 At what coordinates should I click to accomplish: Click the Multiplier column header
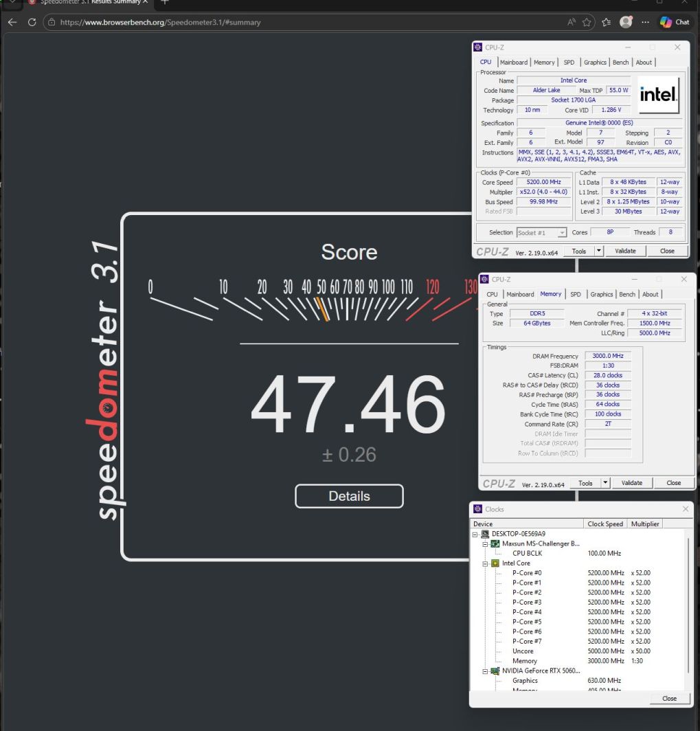645,524
